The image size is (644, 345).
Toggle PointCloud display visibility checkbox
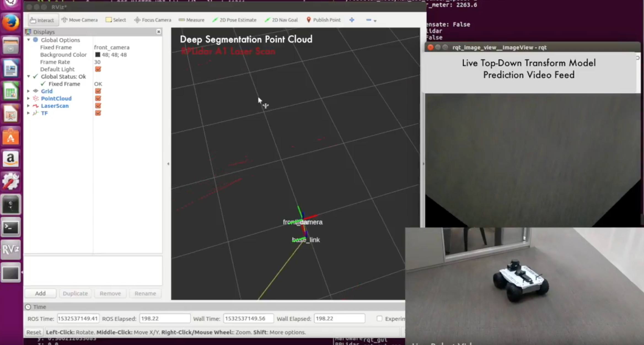click(x=97, y=98)
